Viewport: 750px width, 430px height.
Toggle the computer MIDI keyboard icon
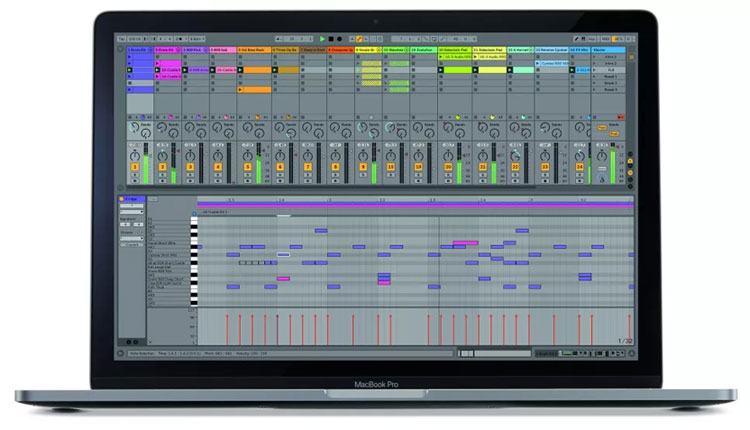[x=584, y=39]
